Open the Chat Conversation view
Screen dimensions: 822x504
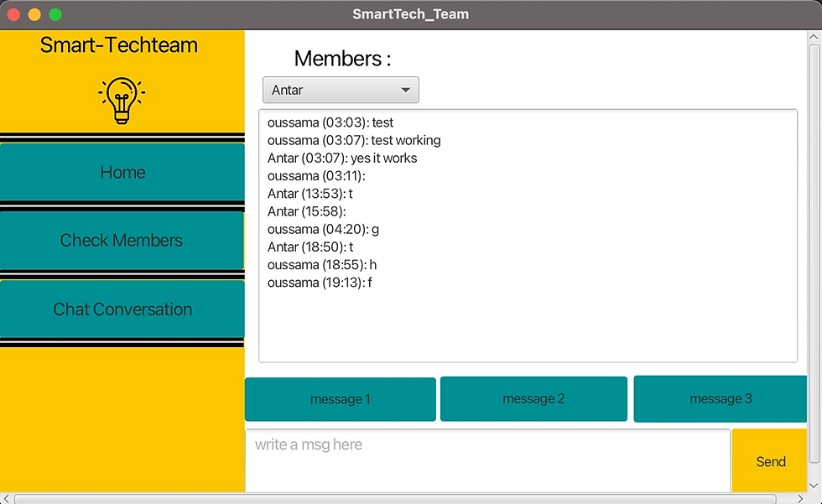[x=122, y=309]
